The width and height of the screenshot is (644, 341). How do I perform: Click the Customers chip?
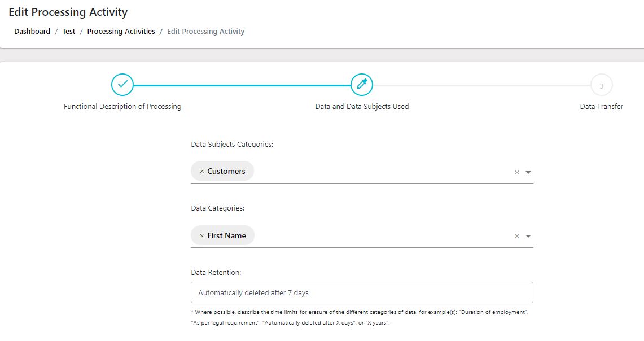click(x=226, y=172)
